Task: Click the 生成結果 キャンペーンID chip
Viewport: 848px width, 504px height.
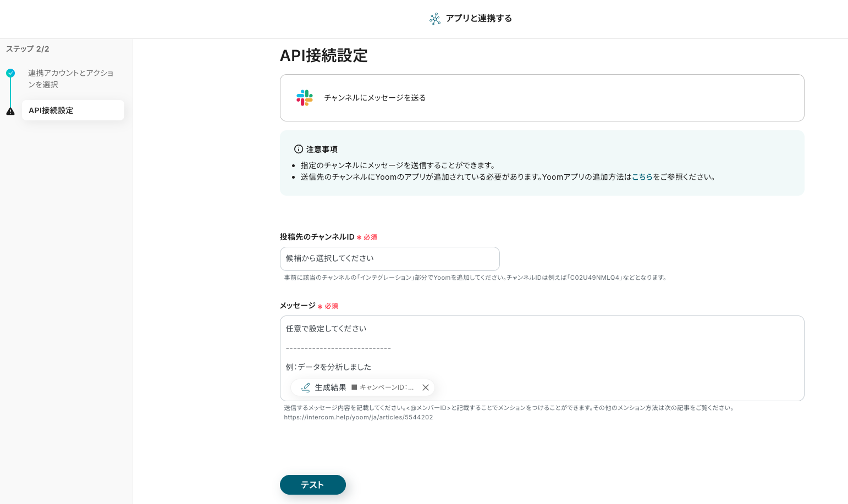Action: (x=362, y=387)
